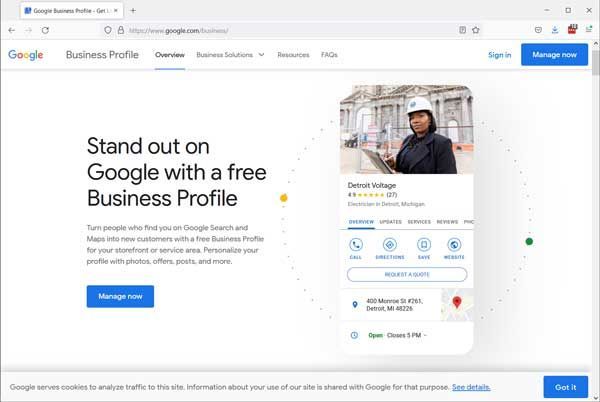Click the Google logo
This screenshot has width=600, height=402.
click(x=26, y=55)
